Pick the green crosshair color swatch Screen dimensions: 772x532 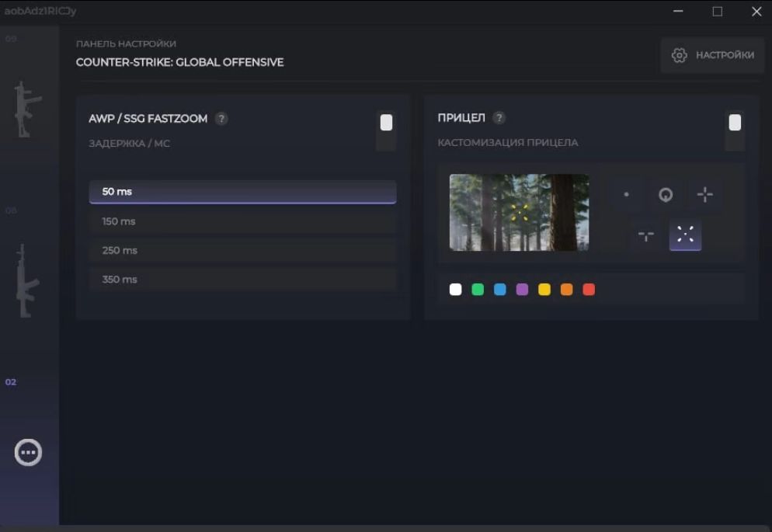click(478, 290)
